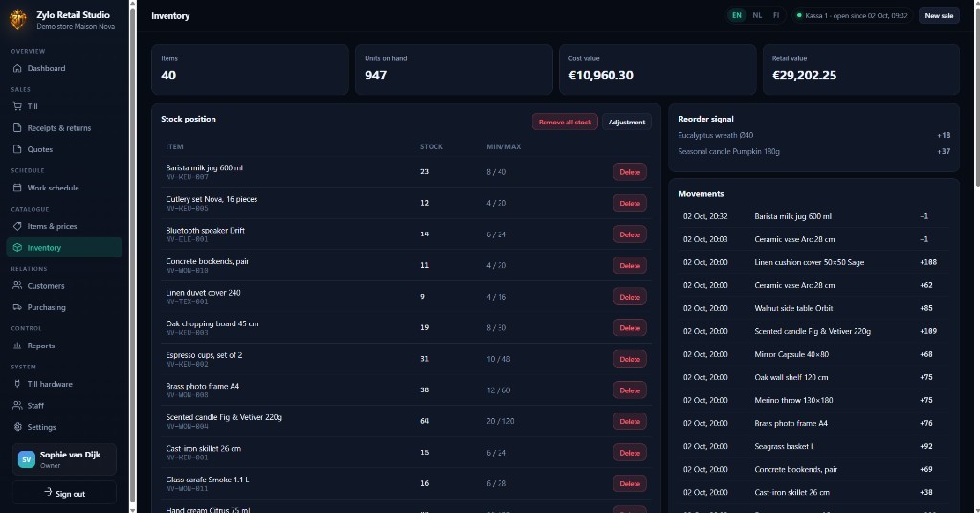Switch language to NL

(x=757, y=15)
